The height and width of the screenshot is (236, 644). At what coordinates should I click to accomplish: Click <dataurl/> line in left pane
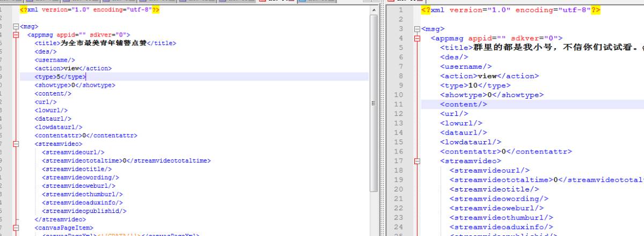coord(53,119)
